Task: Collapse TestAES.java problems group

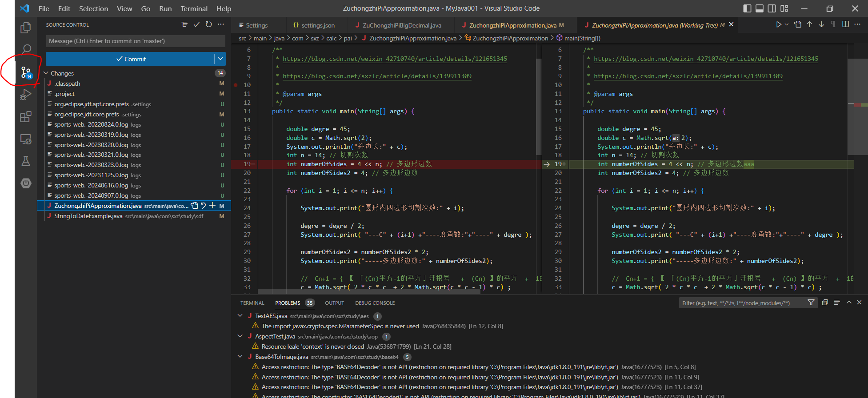Action: [x=240, y=316]
